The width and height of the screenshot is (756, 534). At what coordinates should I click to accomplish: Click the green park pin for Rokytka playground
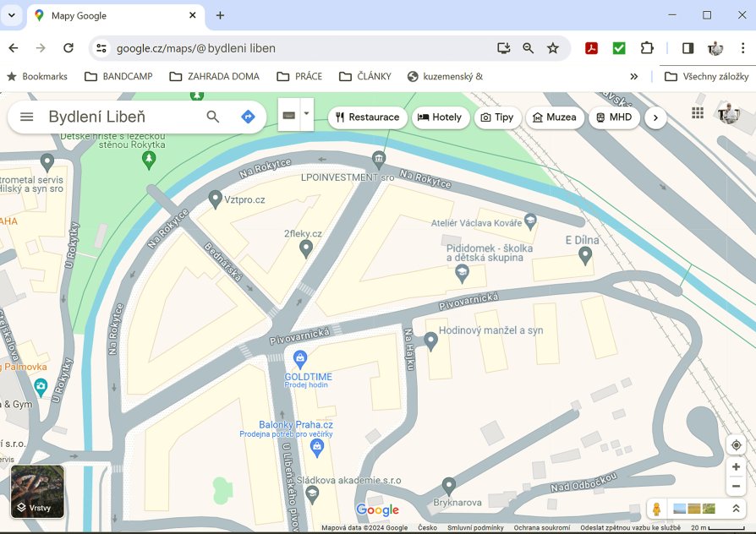[x=149, y=160]
